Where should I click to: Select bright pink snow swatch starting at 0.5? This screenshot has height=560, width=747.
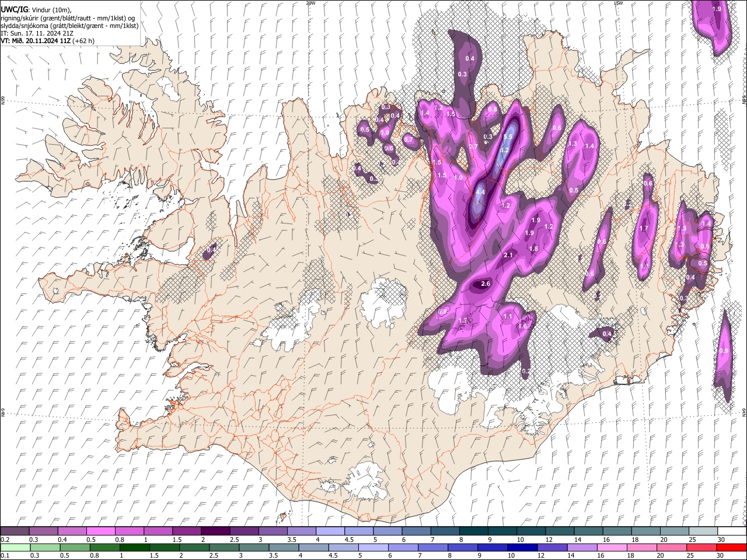point(100,531)
